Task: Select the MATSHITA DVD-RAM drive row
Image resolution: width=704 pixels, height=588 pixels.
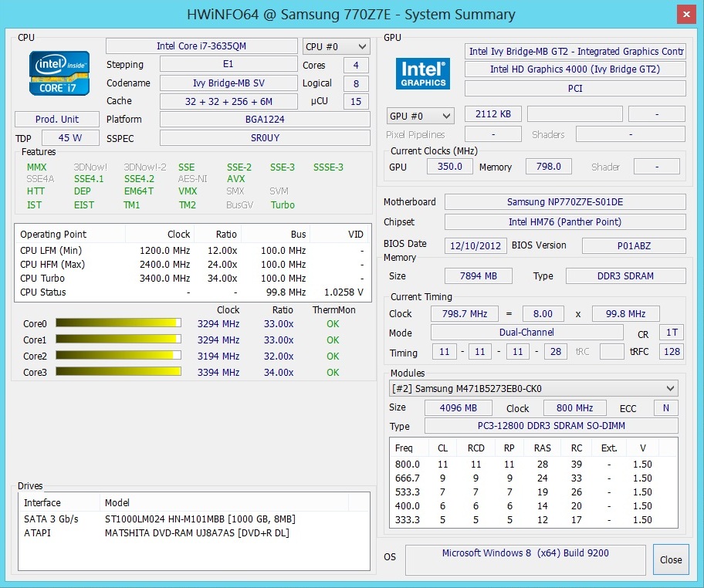Action: coord(193,533)
